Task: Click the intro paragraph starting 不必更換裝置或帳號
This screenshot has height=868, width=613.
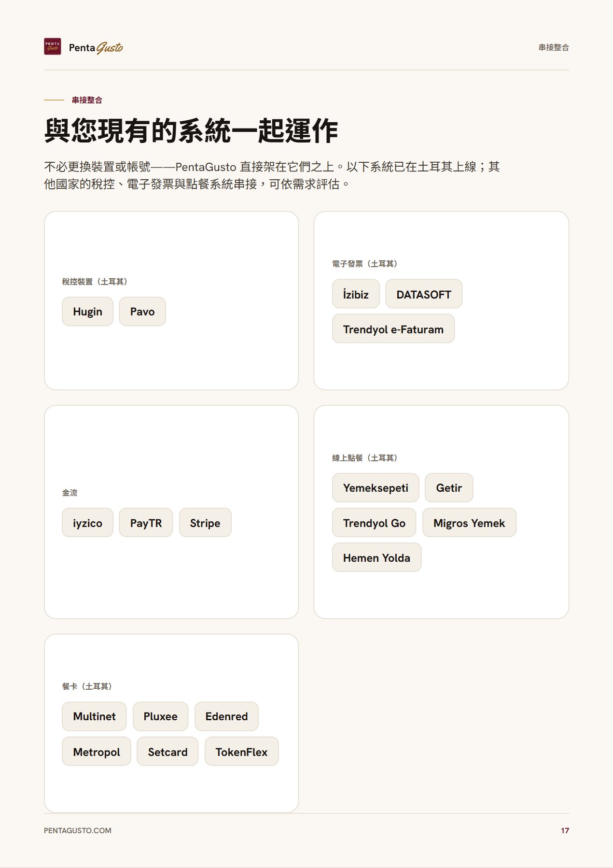Action: pos(272,175)
